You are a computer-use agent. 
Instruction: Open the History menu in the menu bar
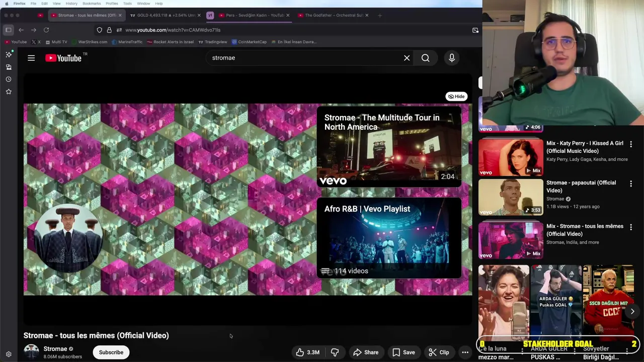tap(71, 4)
